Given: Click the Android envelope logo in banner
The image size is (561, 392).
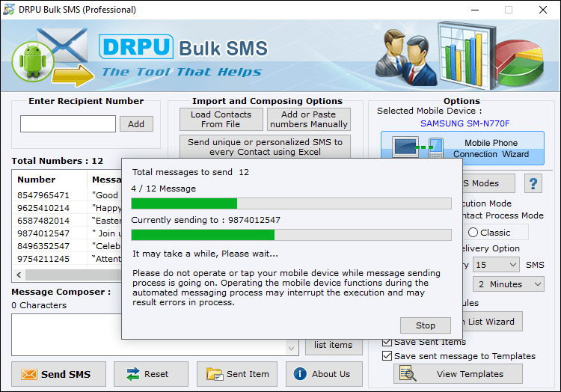Looking at the screenshot, I should tap(52, 57).
